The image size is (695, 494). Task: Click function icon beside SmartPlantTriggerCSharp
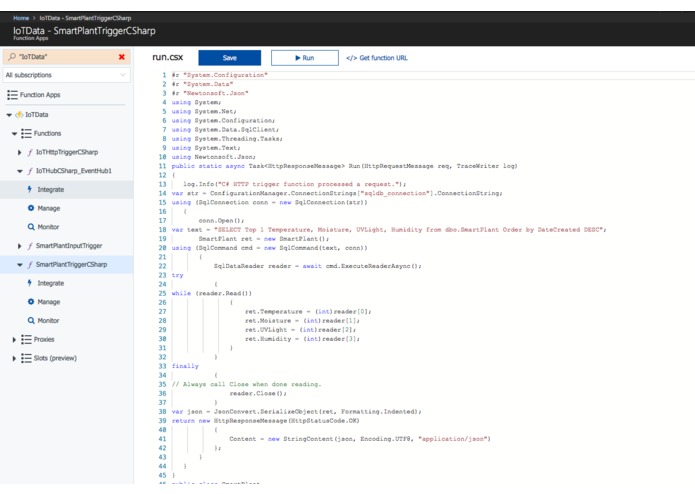30,265
